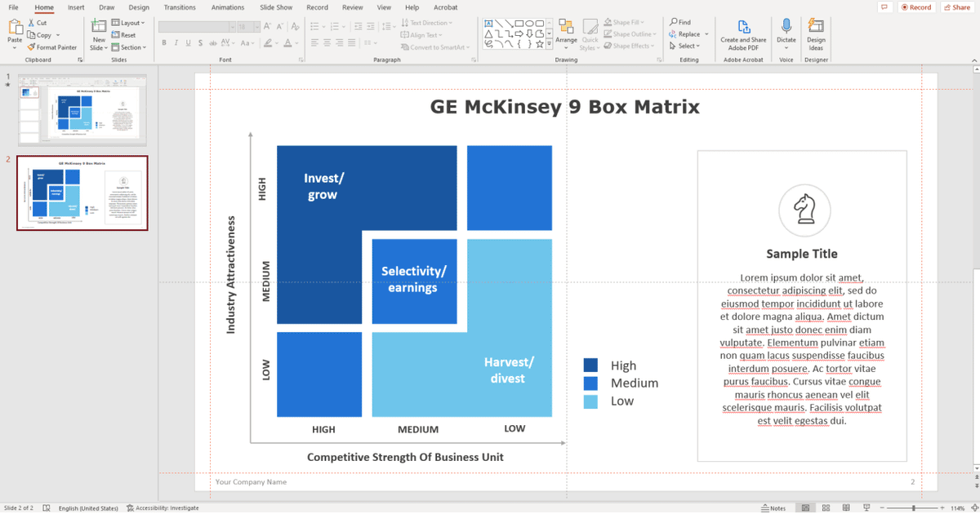Screen dimensions: 980x514
Task: Switch to Normal view
Action: (x=805, y=507)
